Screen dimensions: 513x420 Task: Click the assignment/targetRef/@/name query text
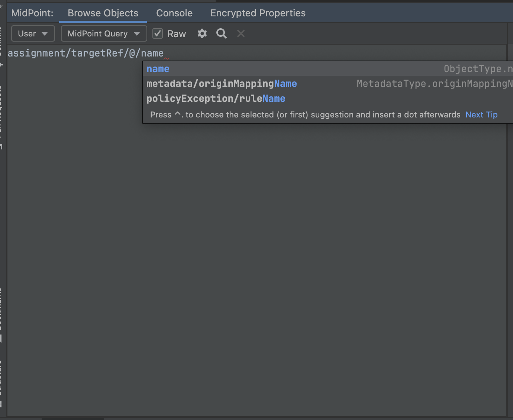pos(85,53)
